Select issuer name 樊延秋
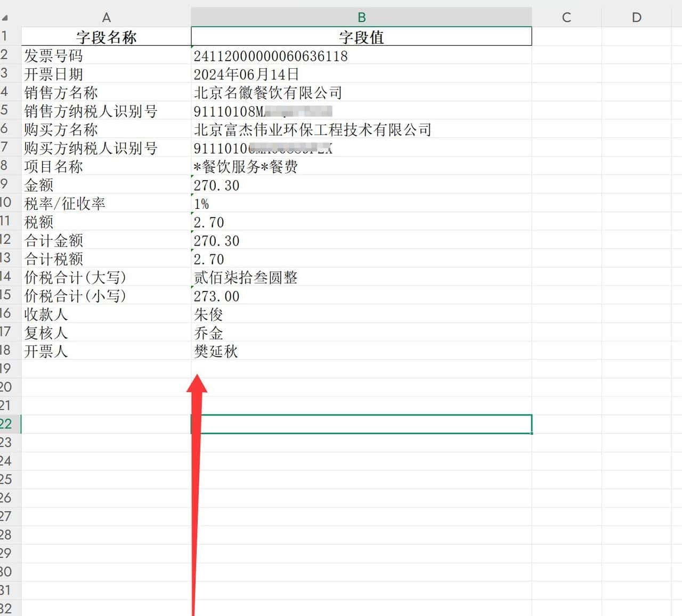 [x=361, y=351]
